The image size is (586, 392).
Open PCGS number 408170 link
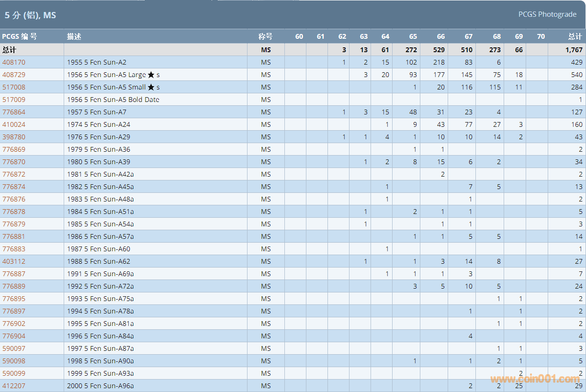pos(14,62)
